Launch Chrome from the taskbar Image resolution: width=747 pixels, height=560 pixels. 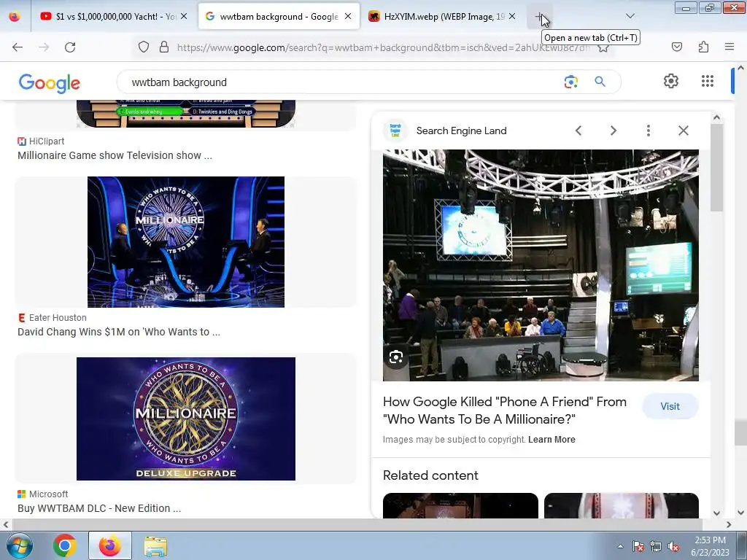coord(65,545)
